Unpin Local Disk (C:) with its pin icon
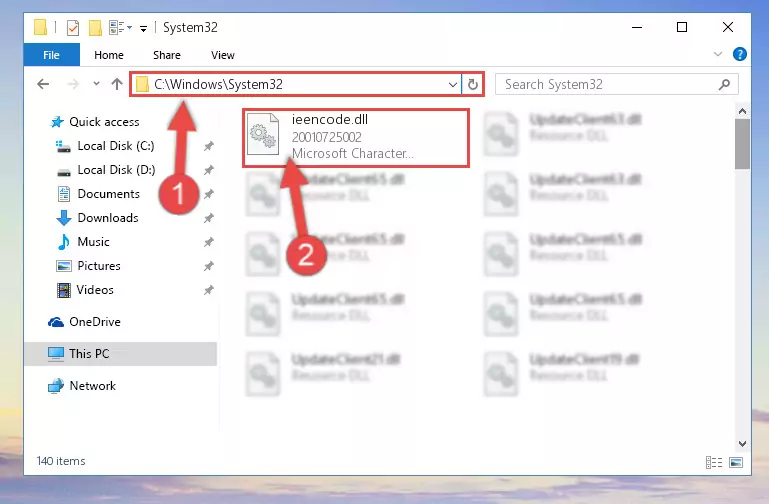This screenshot has height=504, width=769. 209,146
